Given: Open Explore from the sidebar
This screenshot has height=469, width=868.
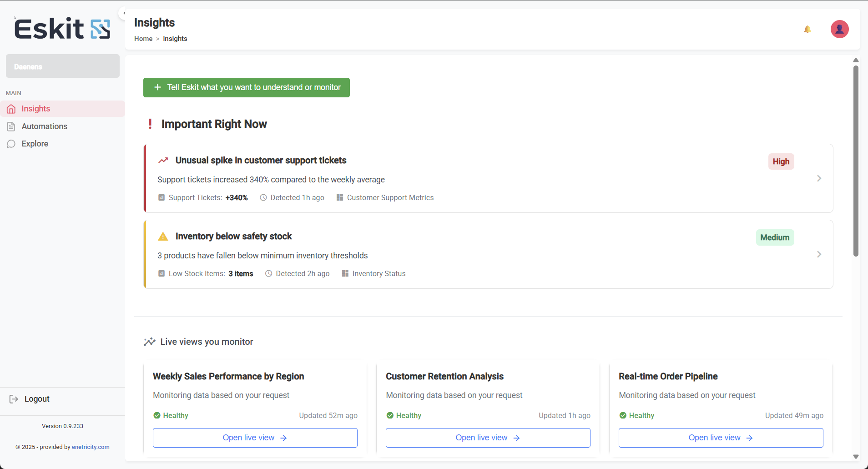Looking at the screenshot, I should tap(35, 143).
